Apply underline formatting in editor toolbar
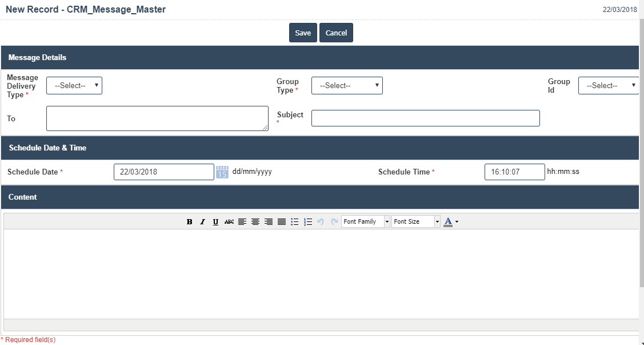Viewport: 644px width, 345px height. point(215,221)
